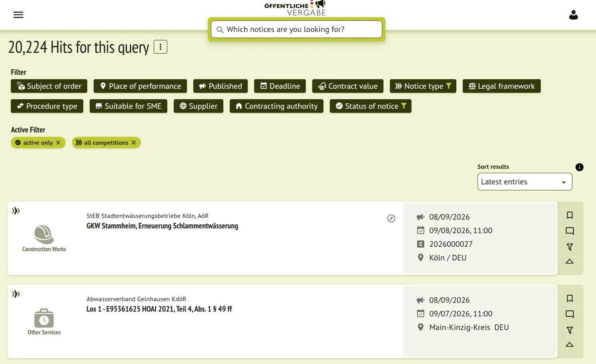Click the info icon near Sort results
The height and width of the screenshot is (364, 596).
(579, 167)
